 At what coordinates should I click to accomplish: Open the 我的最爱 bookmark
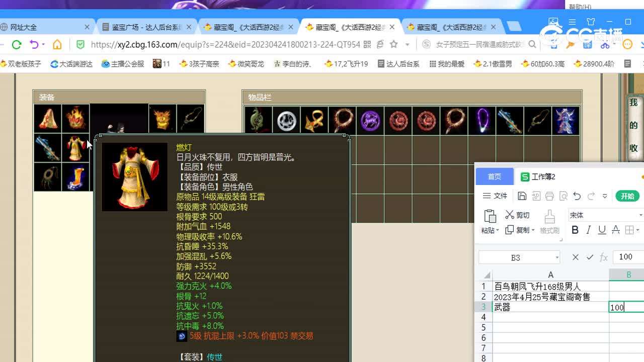coord(447,64)
